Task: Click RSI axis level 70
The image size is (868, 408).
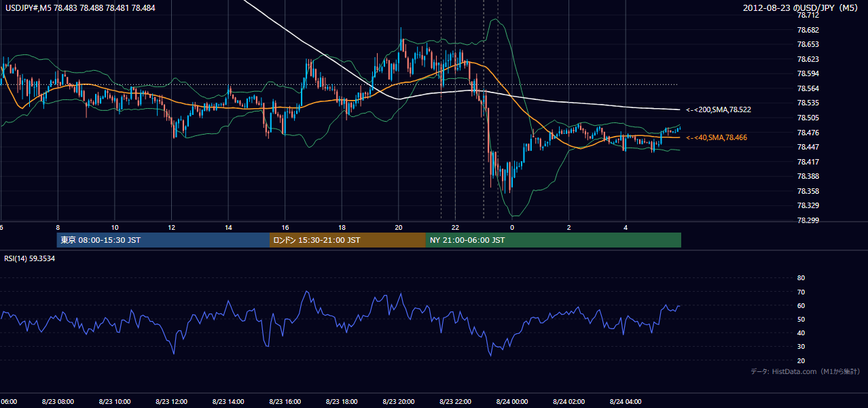Action: point(801,292)
